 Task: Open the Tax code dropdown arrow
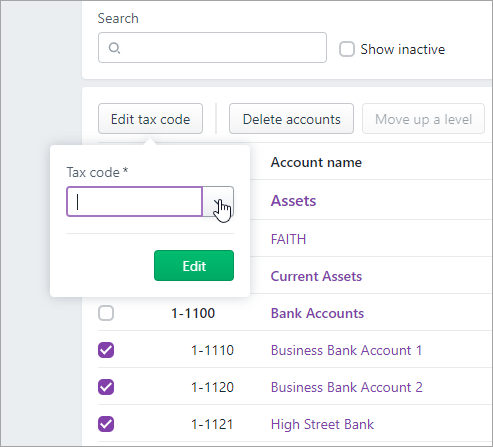(218, 202)
